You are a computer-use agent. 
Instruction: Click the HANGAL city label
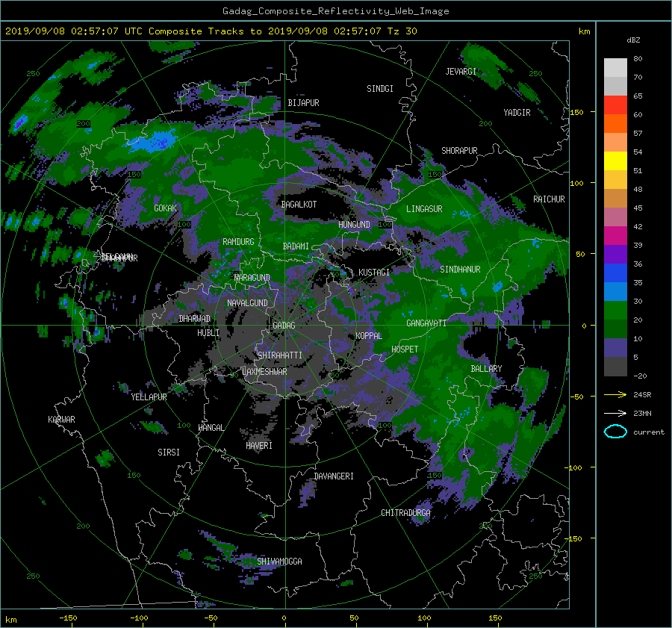(x=211, y=428)
